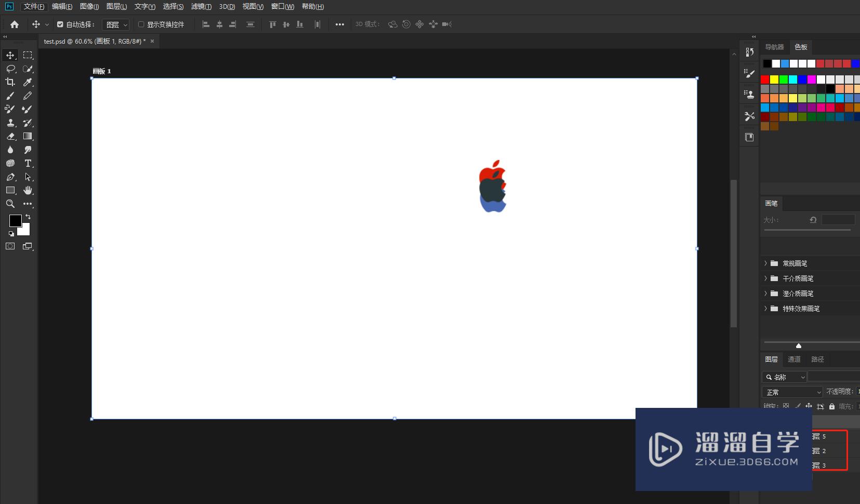860x504 pixels.
Task: Select the Eyedropper tool
Action: (x=28, y=82)
